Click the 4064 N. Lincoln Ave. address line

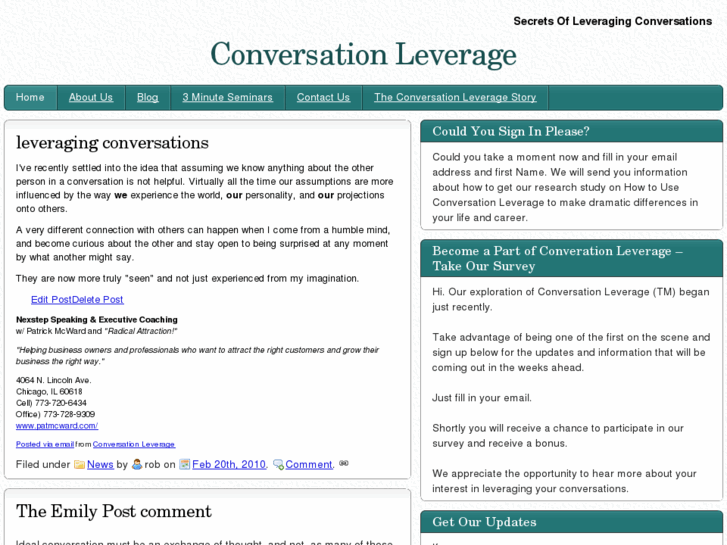(53, 380)
